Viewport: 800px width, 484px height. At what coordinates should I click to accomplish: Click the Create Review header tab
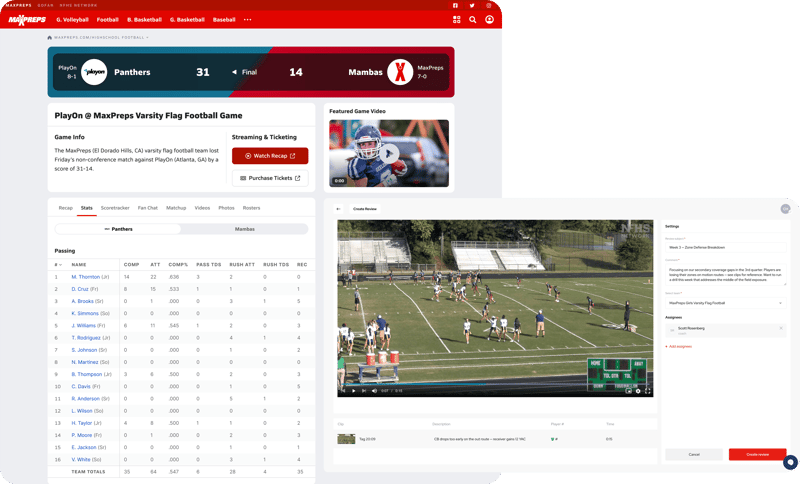click(x=365, y=209)
